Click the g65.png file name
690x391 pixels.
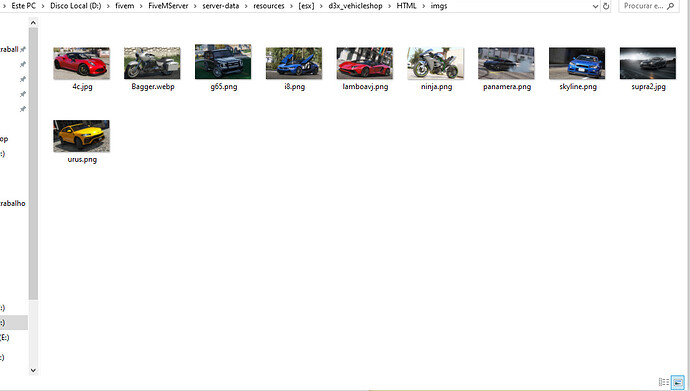pos(224,87)
